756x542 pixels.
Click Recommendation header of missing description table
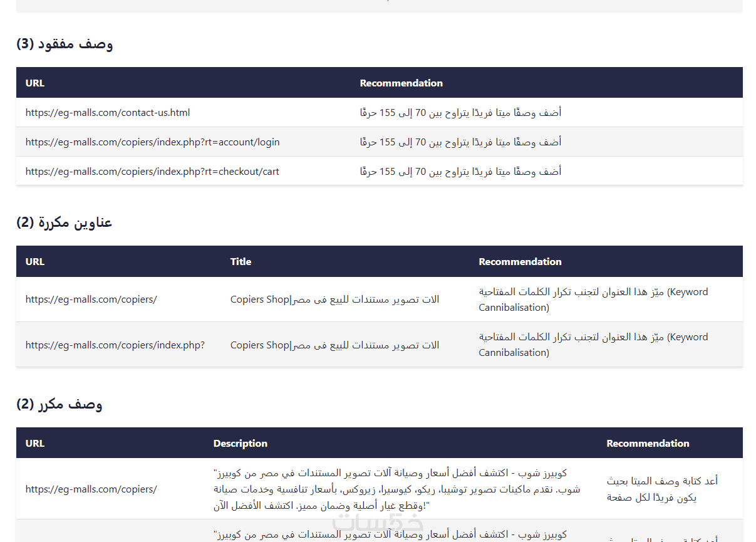point(401,83)
